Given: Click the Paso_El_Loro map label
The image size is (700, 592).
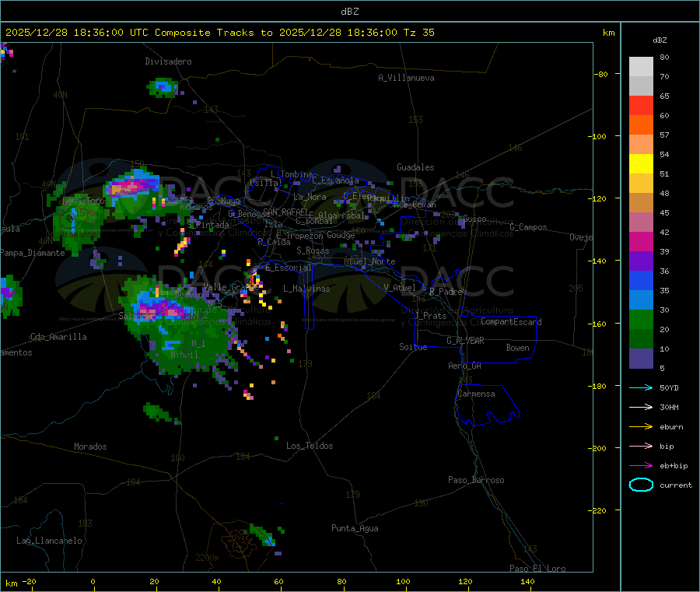Looking at the screenshot, I should (538, 569).
